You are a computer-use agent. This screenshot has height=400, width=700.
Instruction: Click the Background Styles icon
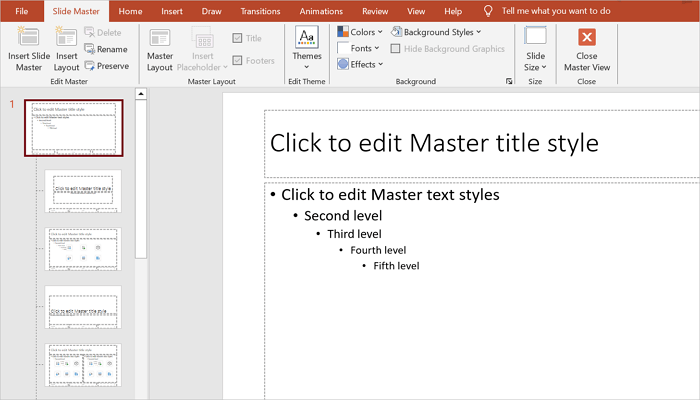[396, 32]
